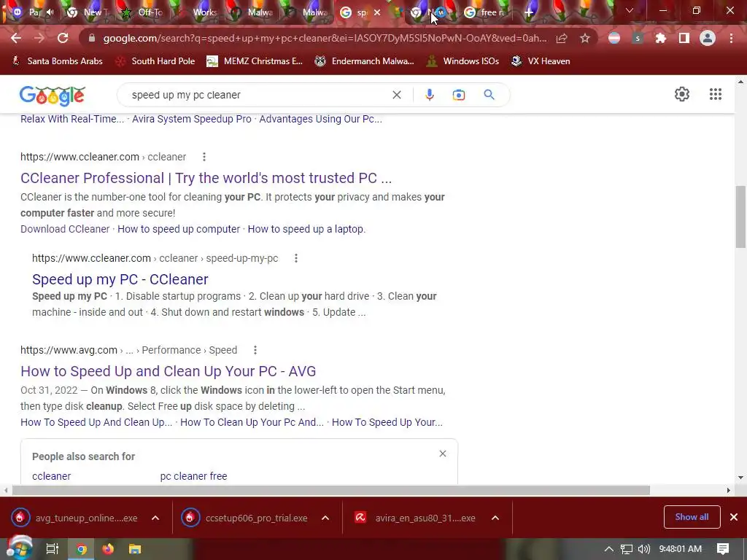Open the Windows Start orb
Image resolution: width=747 pixels, height=560 pixels.
(x=20, y=548)
